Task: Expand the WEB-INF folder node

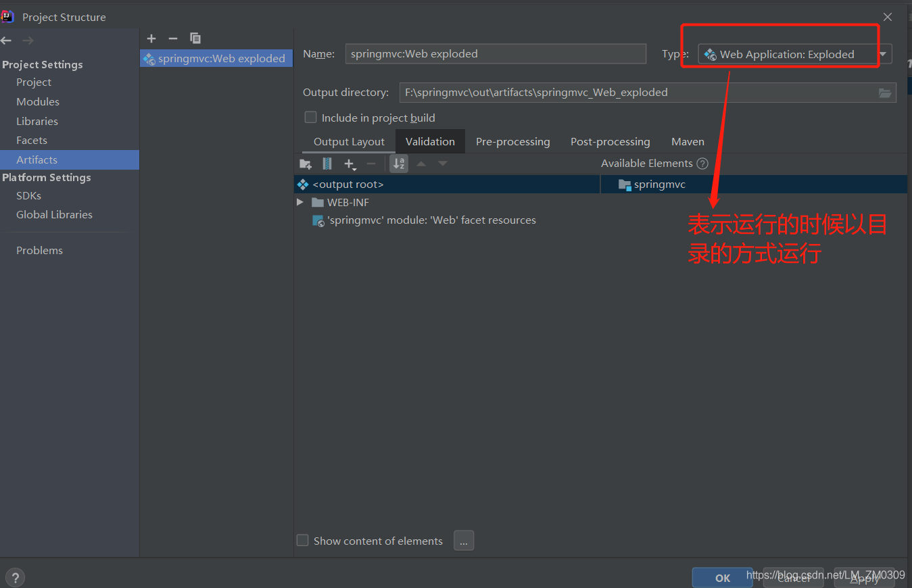Action: (x=300, y=202)
